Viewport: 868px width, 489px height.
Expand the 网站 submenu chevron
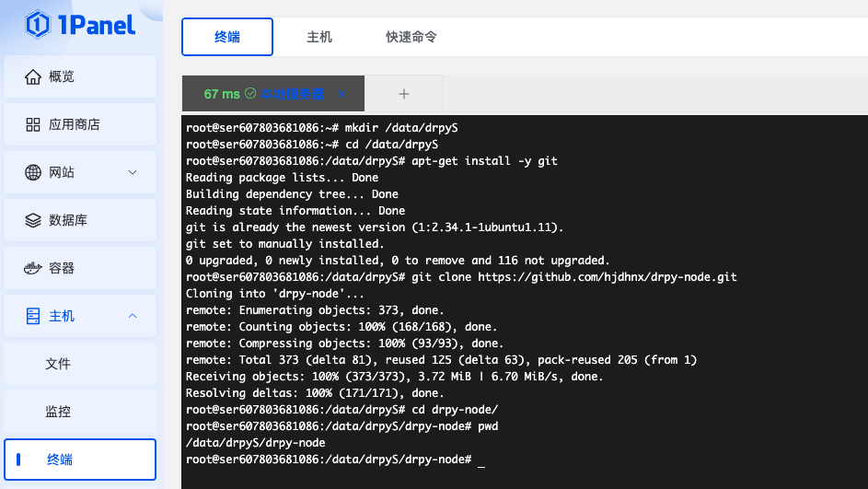[x=132, y=172]
